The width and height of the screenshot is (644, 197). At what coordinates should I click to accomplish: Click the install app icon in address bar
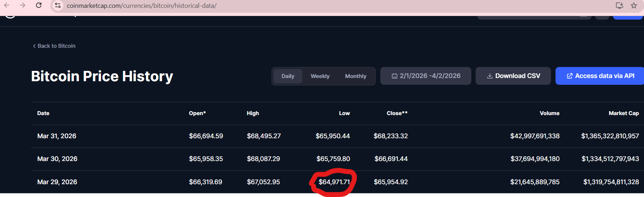coord(619,5)
